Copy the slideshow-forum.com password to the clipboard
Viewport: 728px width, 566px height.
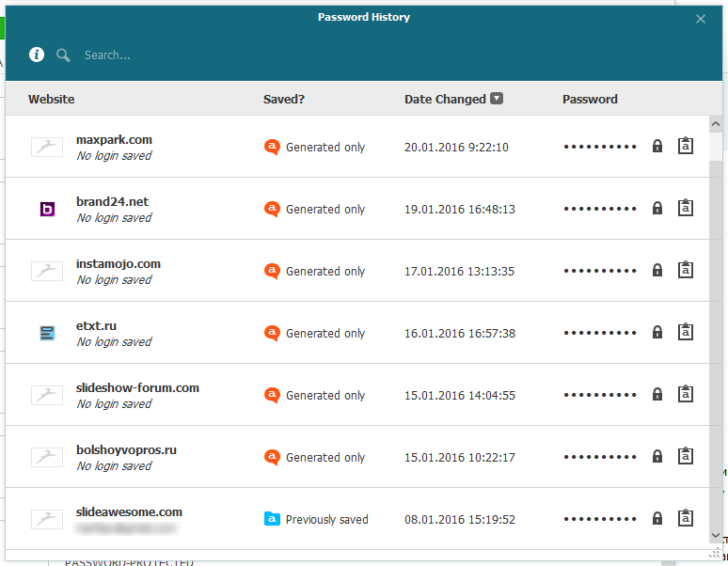pos(686,394)
